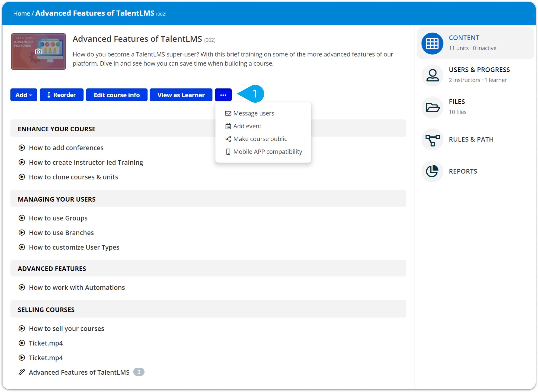Toggle the three-dots more options button
538x392 pixels.
point(223,95)
